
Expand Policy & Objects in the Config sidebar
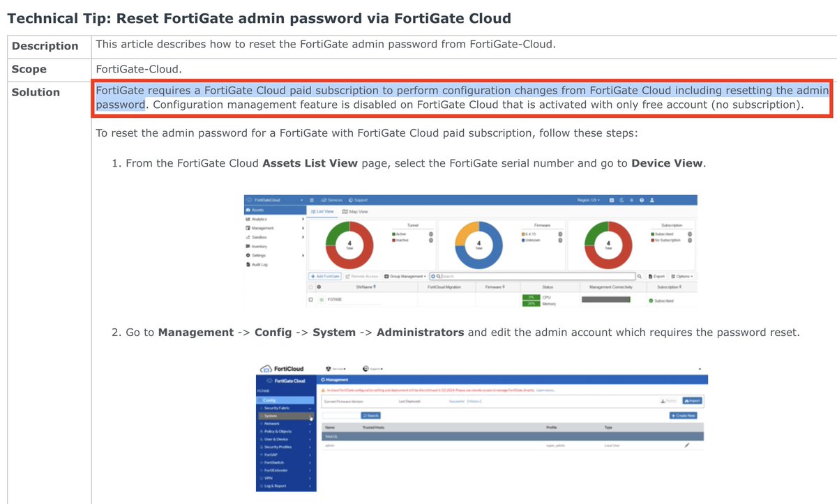[x=286, y=432]
